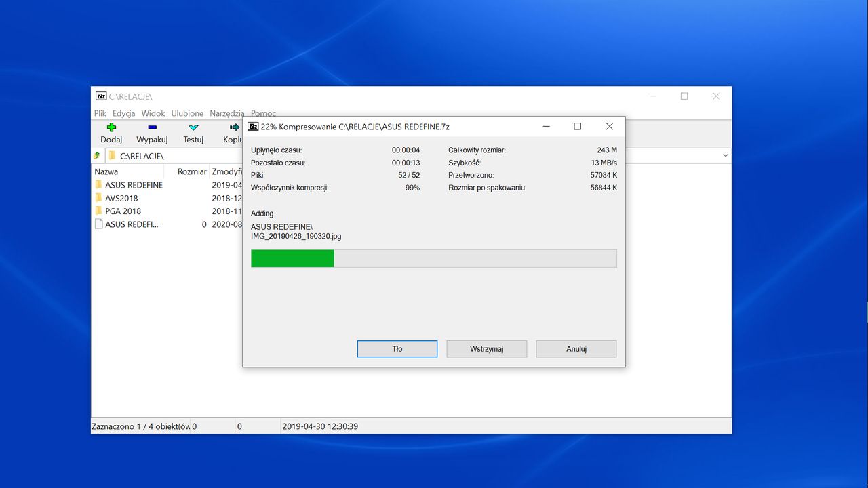
Task: Sort files by the Rozmiar column header
Action: pyautogui.click(x=192, y=171)
